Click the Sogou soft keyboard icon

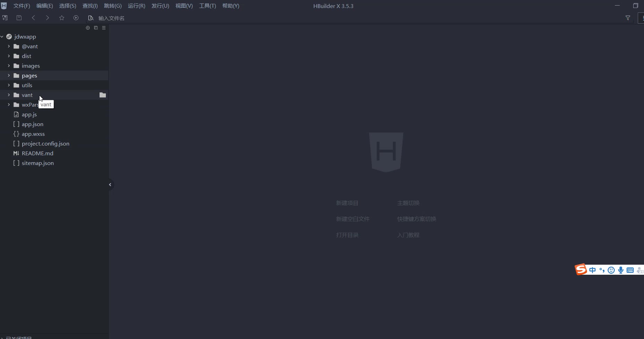coord(630,270)
